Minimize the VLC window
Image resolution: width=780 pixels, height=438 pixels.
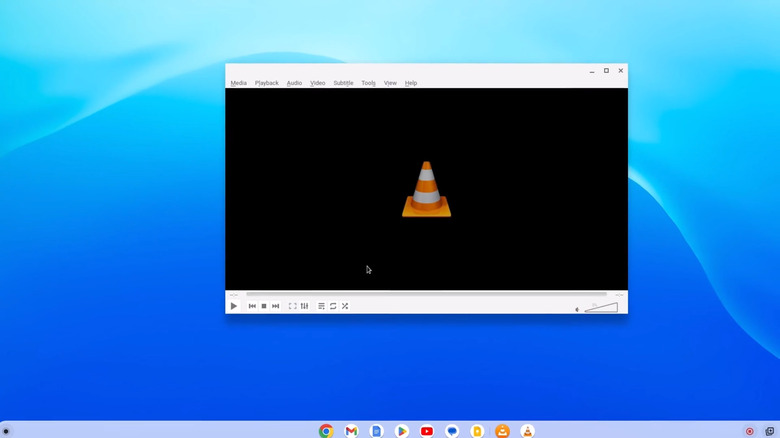point(592,71)
